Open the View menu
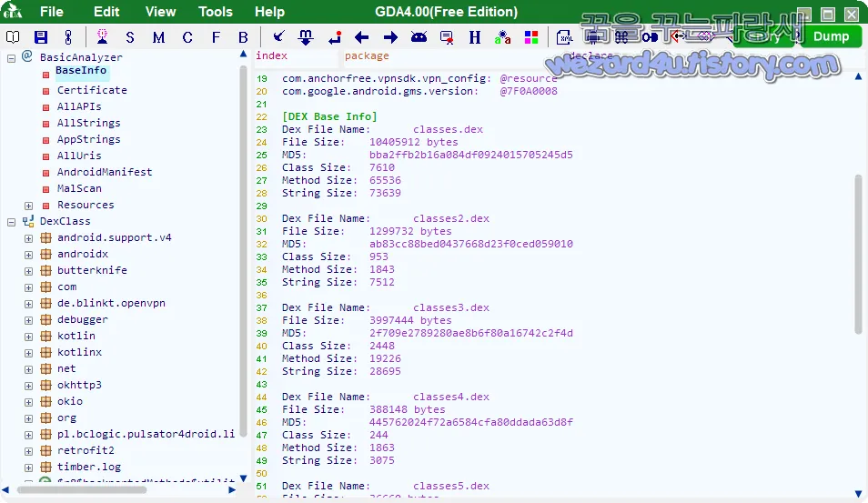This screenshot has width=868, height=503. click(160, 12)
